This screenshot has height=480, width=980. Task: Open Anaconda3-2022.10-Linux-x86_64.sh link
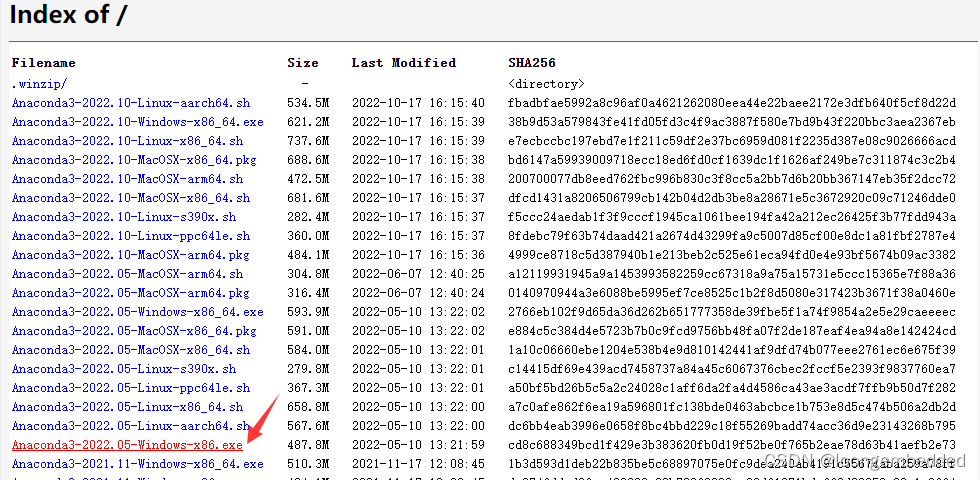point(128,141)
